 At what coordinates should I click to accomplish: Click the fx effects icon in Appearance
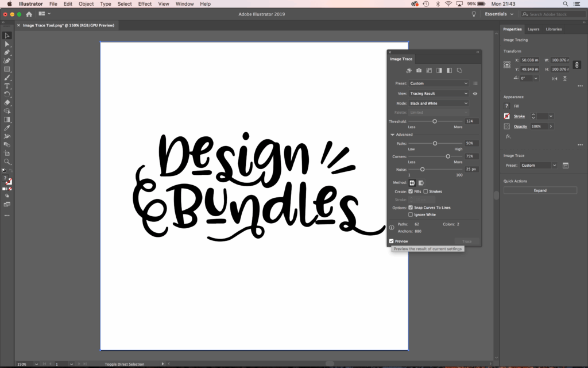(x=508, y=136)
